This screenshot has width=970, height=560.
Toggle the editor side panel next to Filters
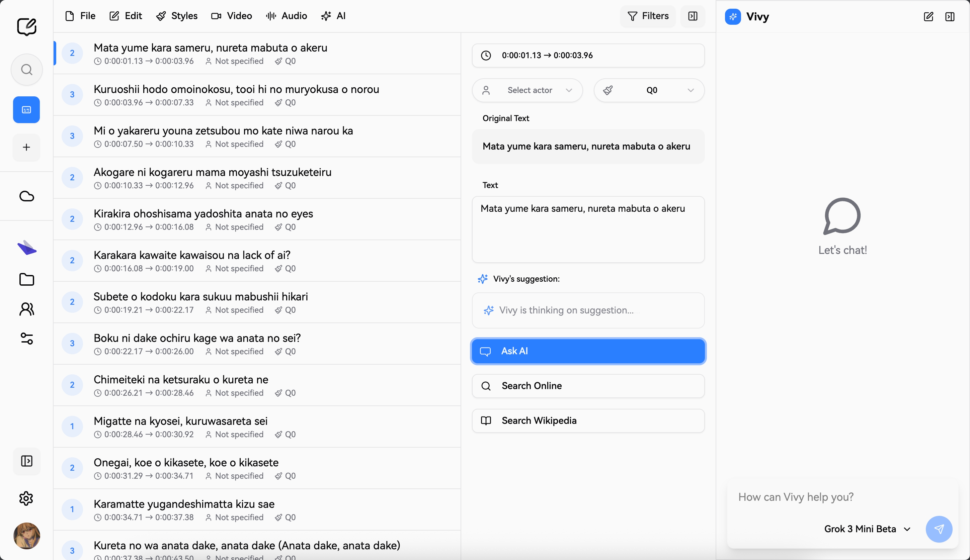point(693,16)
